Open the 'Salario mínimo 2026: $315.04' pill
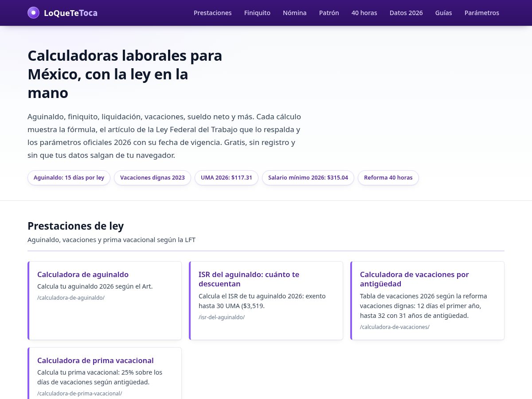Screen dimensions: 532x399 [x=308, y=178]
